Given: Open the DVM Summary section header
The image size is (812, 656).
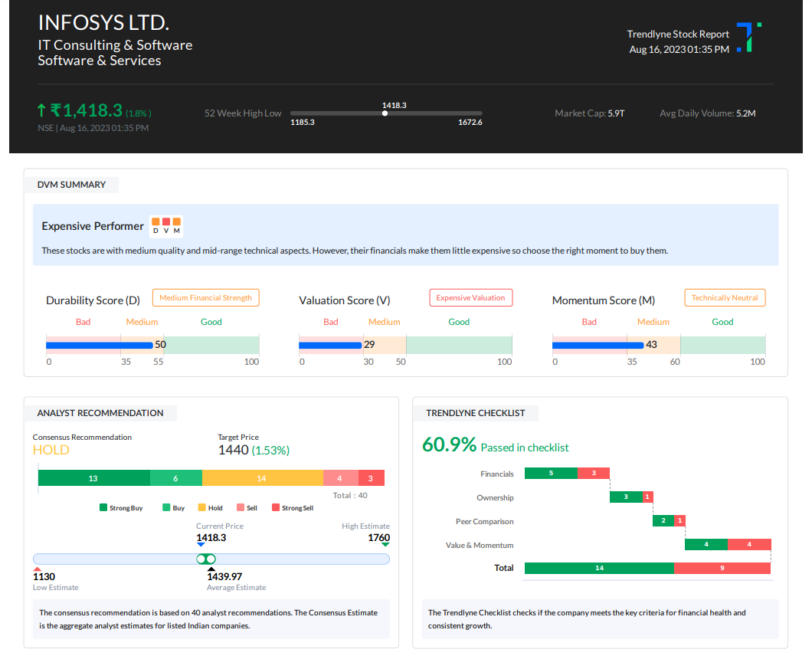Looking at the screenshot, I should pos(71,185).
